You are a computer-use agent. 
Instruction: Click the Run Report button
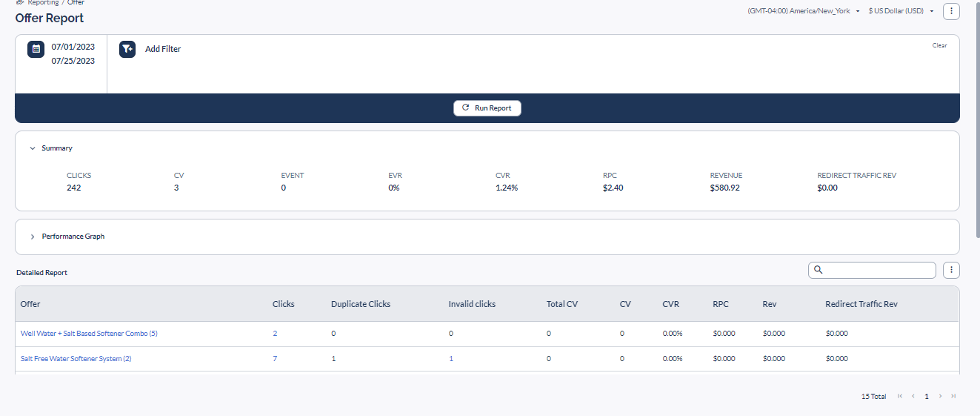(x=487, y=108)
